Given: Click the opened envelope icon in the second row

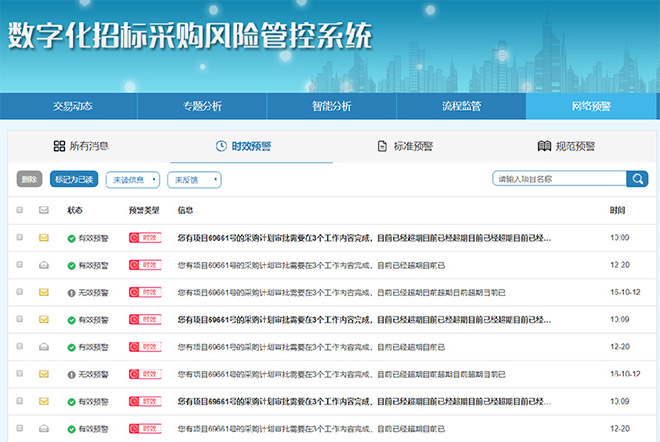Looking at the screenshot, I should tap(44, 265).
